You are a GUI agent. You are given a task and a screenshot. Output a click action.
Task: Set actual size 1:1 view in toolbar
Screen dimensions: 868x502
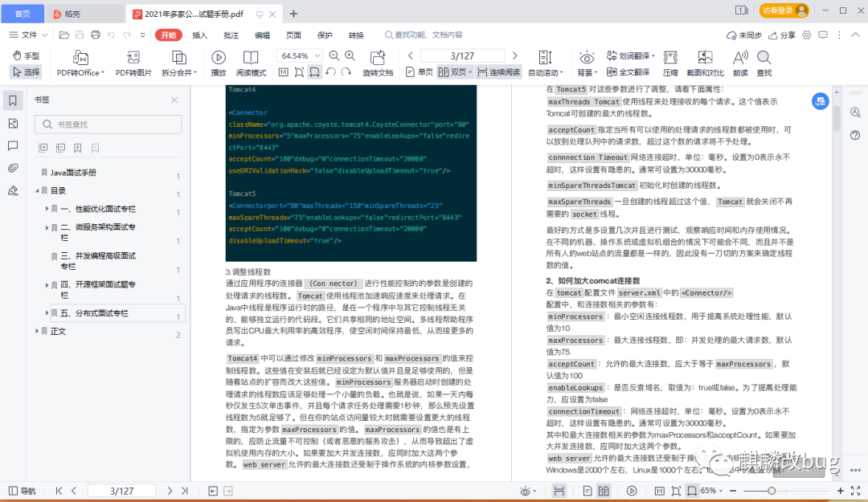click(284, 72)
